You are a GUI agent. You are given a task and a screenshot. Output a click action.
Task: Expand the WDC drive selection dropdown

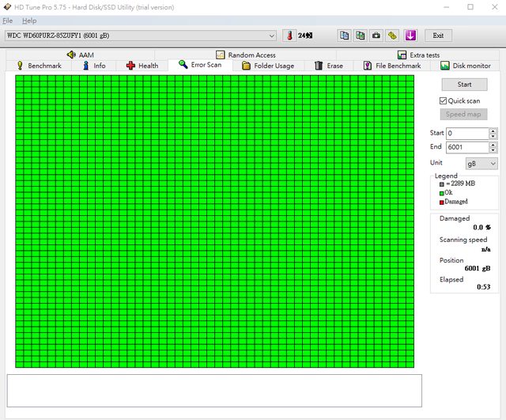click(272, 36)
